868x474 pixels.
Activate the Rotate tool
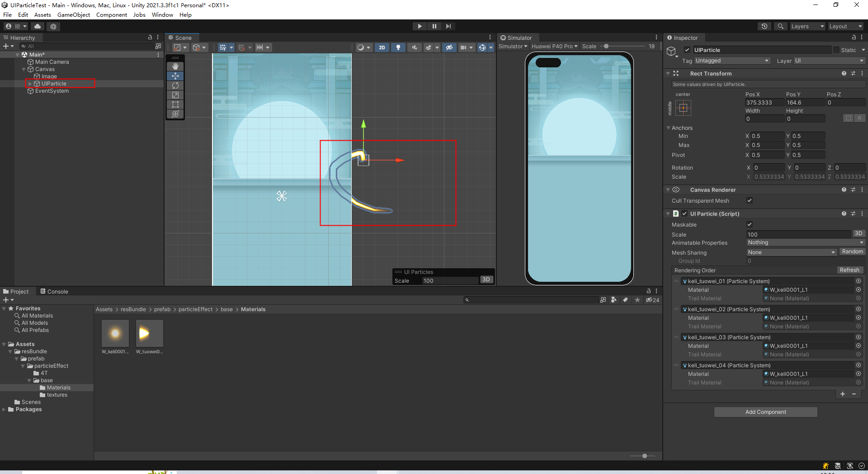(175, 85)
